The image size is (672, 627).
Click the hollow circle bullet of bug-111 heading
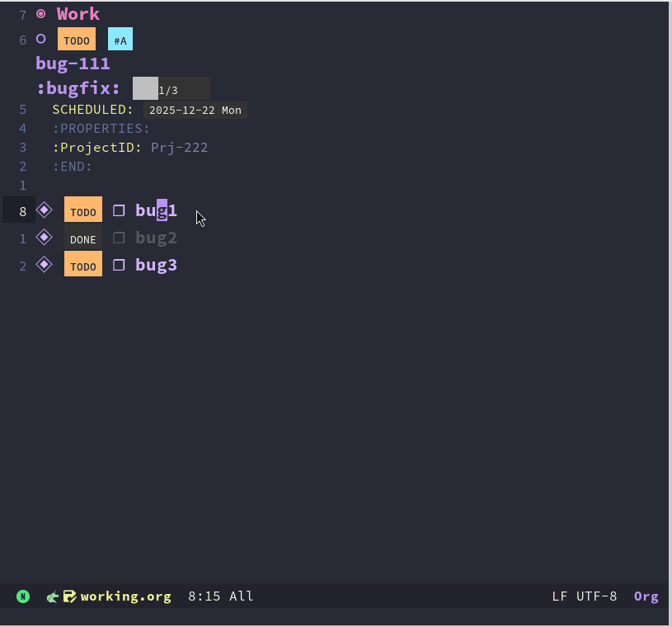[x=41, y=39]
